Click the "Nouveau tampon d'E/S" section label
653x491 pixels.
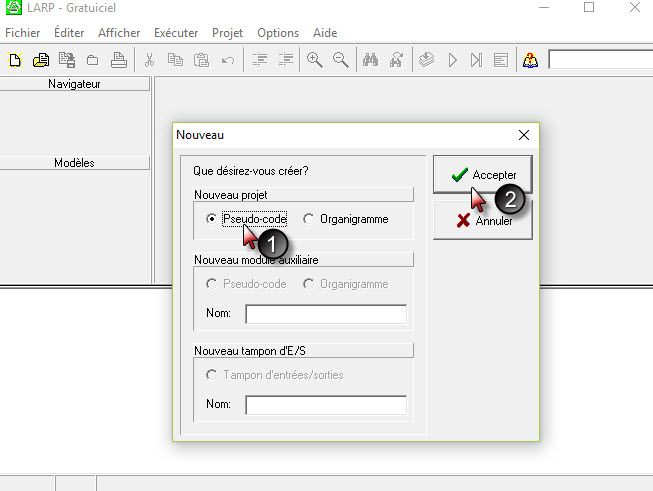click(250, 351)
